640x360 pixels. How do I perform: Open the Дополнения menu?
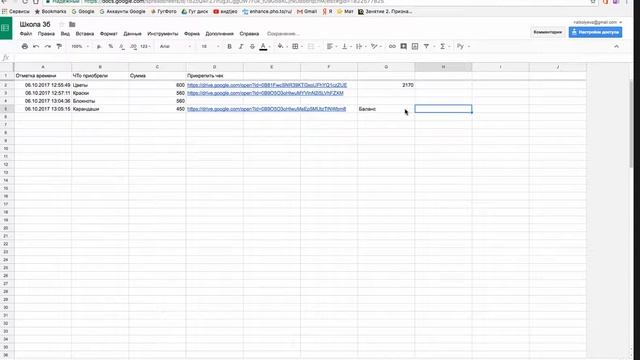(x=219, y=34)
